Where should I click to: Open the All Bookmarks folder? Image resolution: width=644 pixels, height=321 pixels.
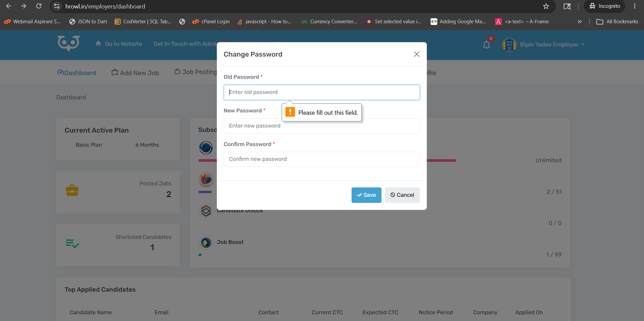pyautogui.click(x=617, y=22)
